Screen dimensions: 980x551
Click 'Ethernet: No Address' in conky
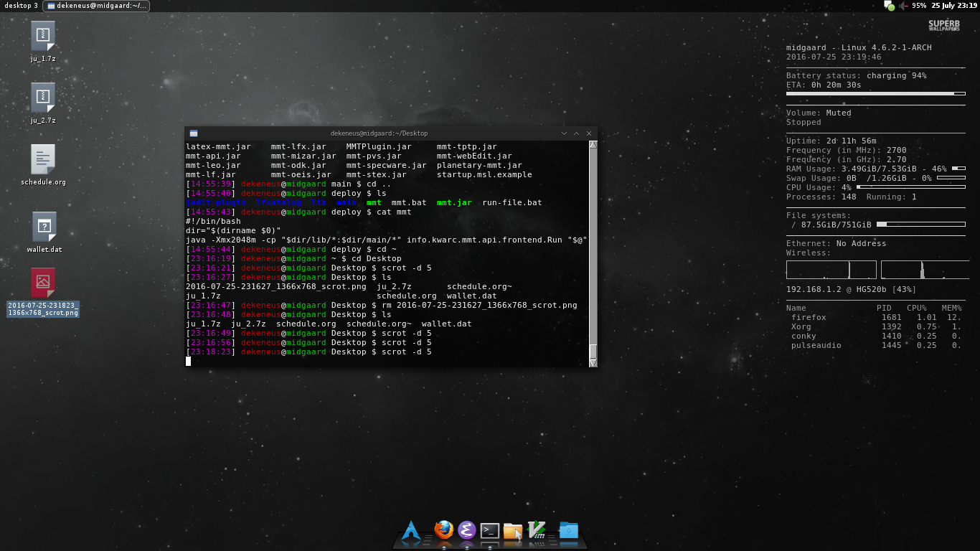point(837,243)
